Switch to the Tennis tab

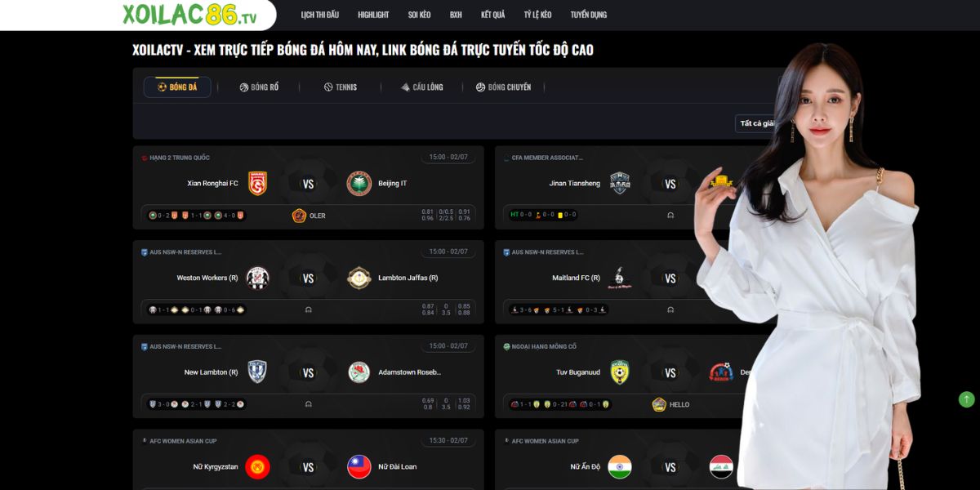(341, 87)
